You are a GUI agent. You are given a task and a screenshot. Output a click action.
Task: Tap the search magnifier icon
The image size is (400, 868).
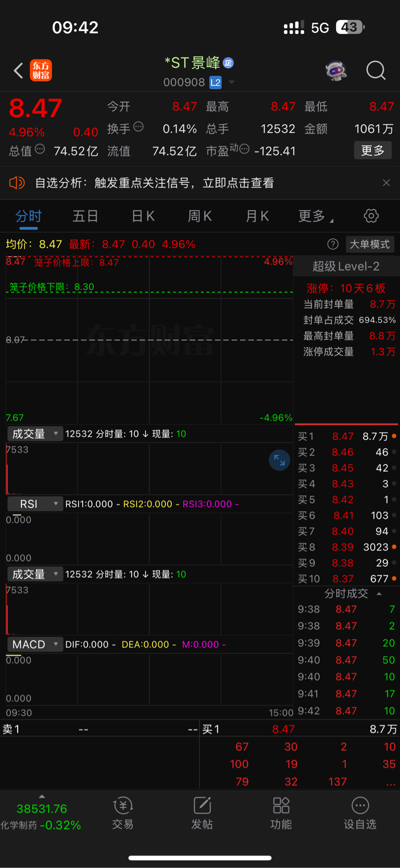click(x=376, y=70)
